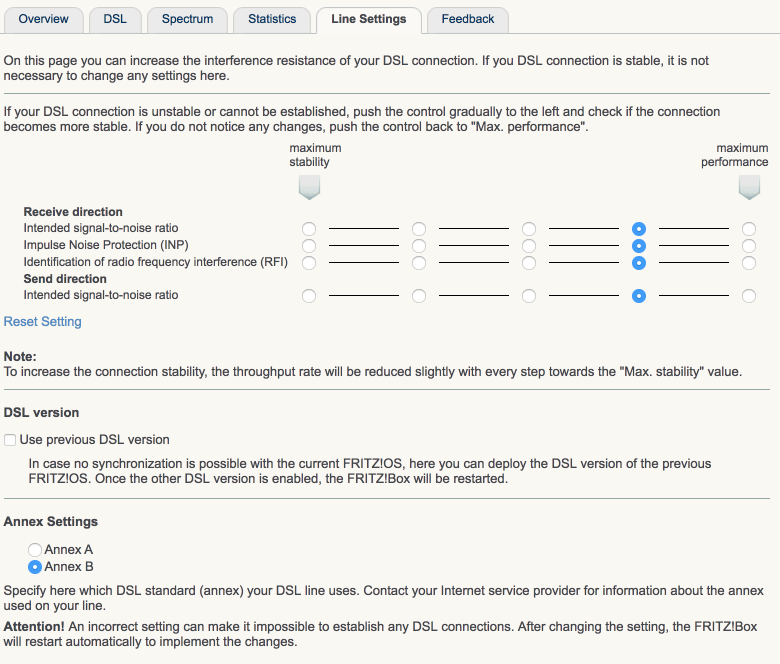Viewport: 780px width, 664px height.
Task: Select Annex B radio button
Action: point(35,567)
